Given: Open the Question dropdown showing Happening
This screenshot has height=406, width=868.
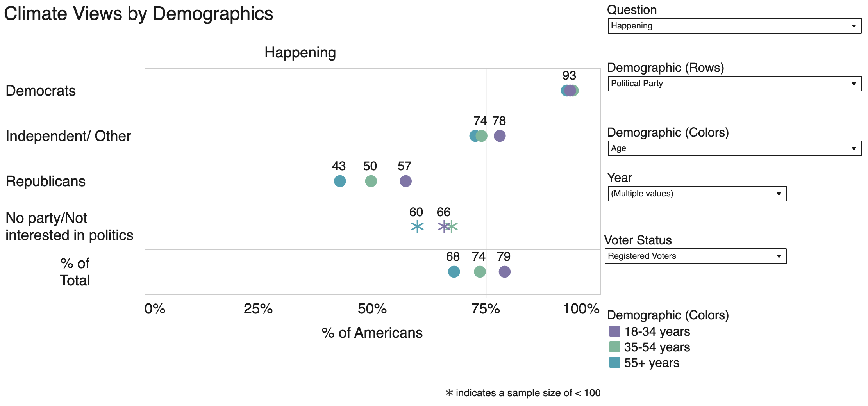Looking at the screenshot, I should (x=734, y=26).
